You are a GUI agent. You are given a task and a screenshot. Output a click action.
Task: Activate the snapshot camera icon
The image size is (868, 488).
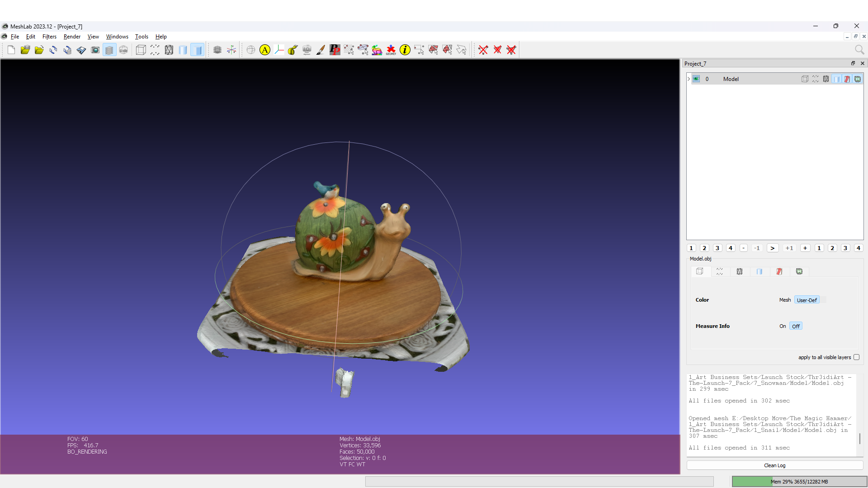click(95, 50)
